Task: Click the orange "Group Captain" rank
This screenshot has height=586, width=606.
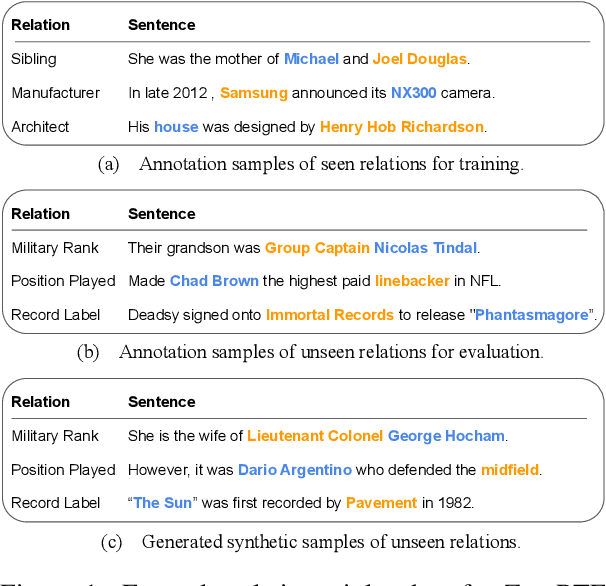Action: click(x=317, y=247)
